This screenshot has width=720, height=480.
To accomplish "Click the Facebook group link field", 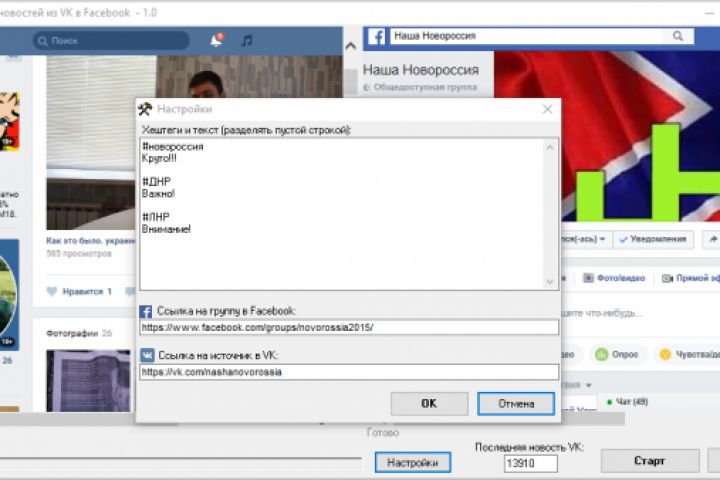I will [349, 328].
